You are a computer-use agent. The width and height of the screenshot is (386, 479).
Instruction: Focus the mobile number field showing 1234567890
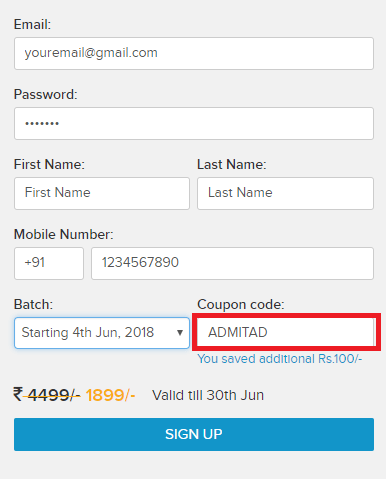(x=232, y=263)
